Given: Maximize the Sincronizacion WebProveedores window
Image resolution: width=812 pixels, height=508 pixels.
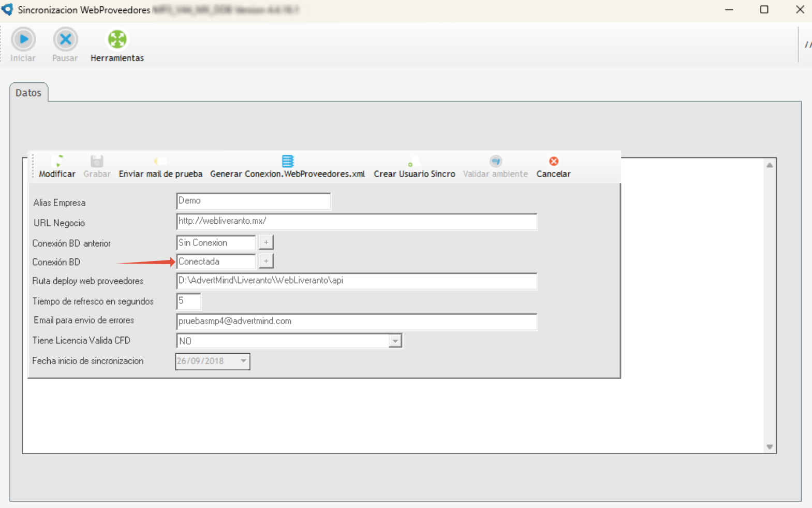Looking at the screenshot, I should 764,10.
